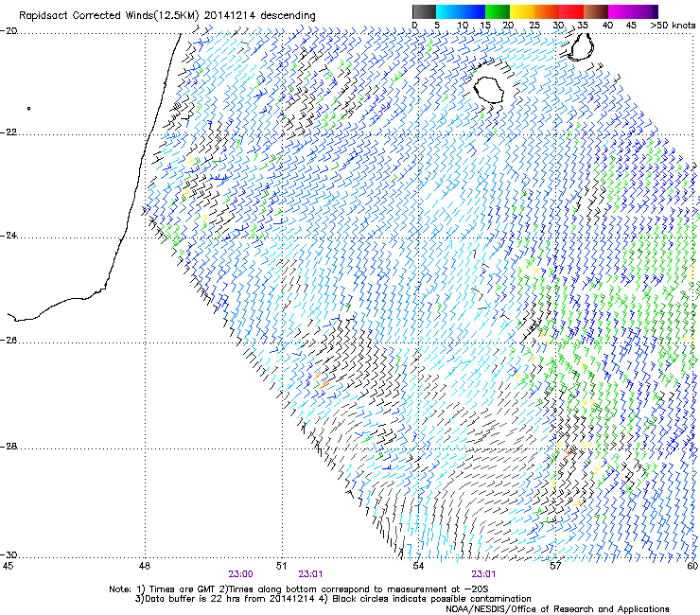Click the NOAA/NESDIS Office of Research credit line
The image size is (700, 615).
tap(557, 609)
